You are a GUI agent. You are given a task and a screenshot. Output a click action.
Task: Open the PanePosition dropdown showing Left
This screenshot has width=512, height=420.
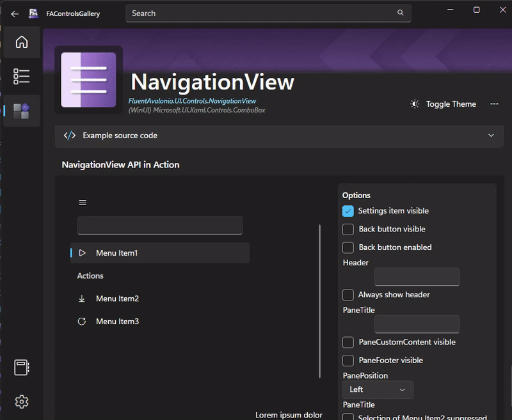click(377, 389)
